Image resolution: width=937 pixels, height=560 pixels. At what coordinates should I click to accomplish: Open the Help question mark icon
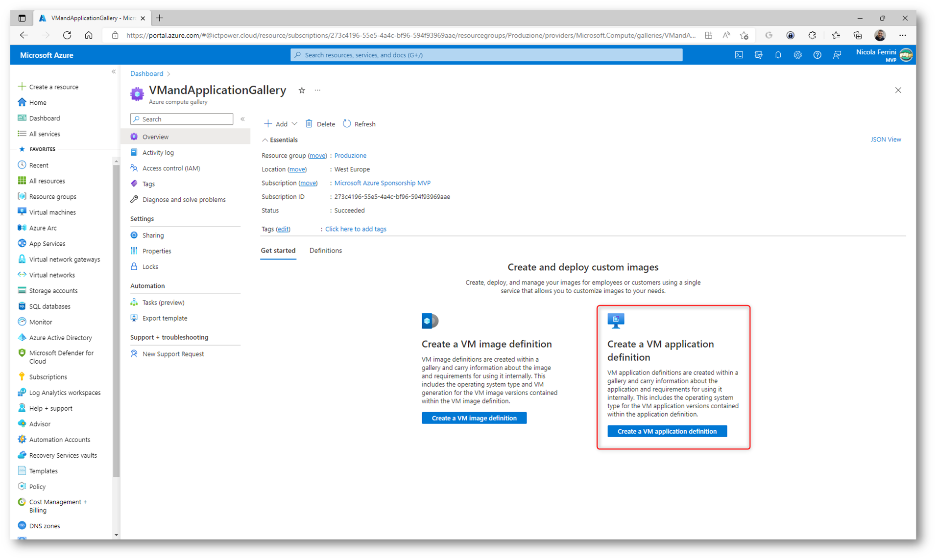coord(817,55)
